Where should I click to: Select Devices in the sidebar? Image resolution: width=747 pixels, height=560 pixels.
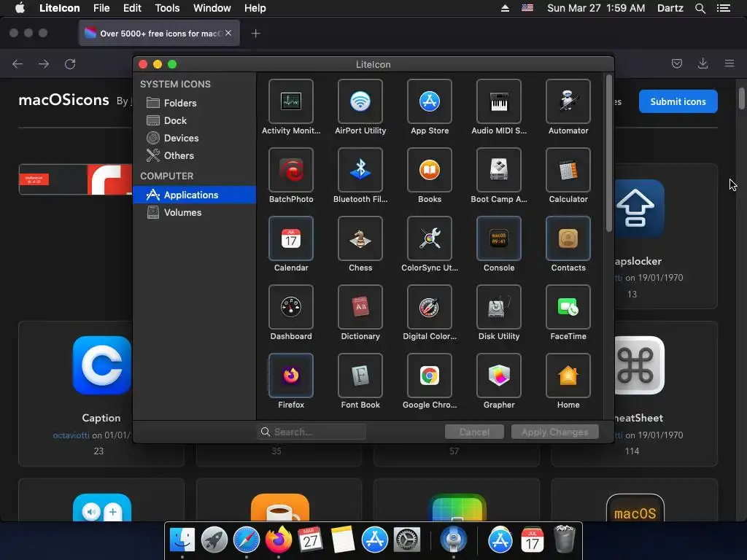(194, 138)
